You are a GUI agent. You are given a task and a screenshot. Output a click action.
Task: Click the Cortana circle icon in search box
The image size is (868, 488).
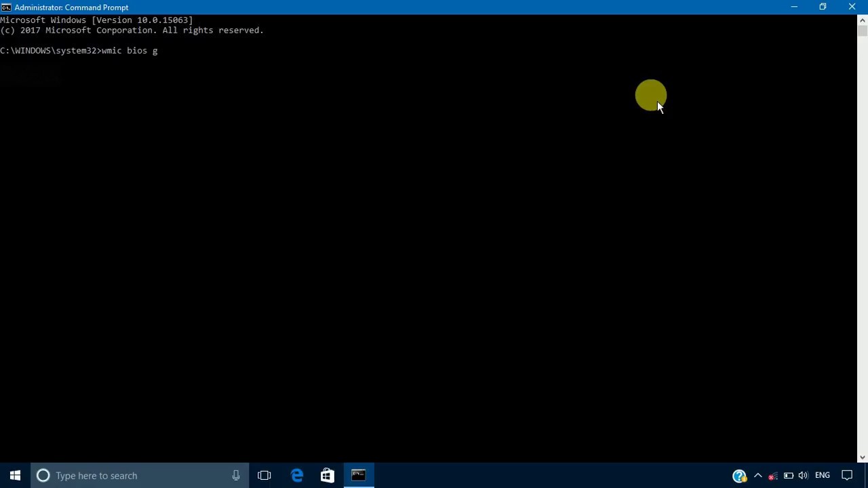(x=43, y=475)
